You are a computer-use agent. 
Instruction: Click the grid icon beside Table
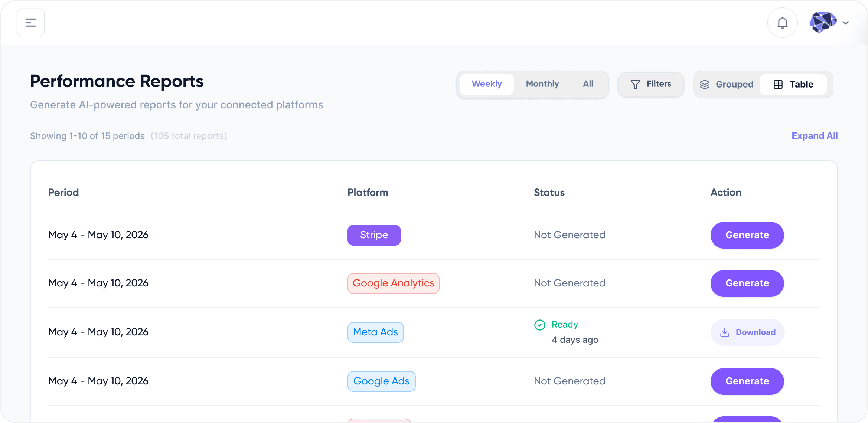778,85
